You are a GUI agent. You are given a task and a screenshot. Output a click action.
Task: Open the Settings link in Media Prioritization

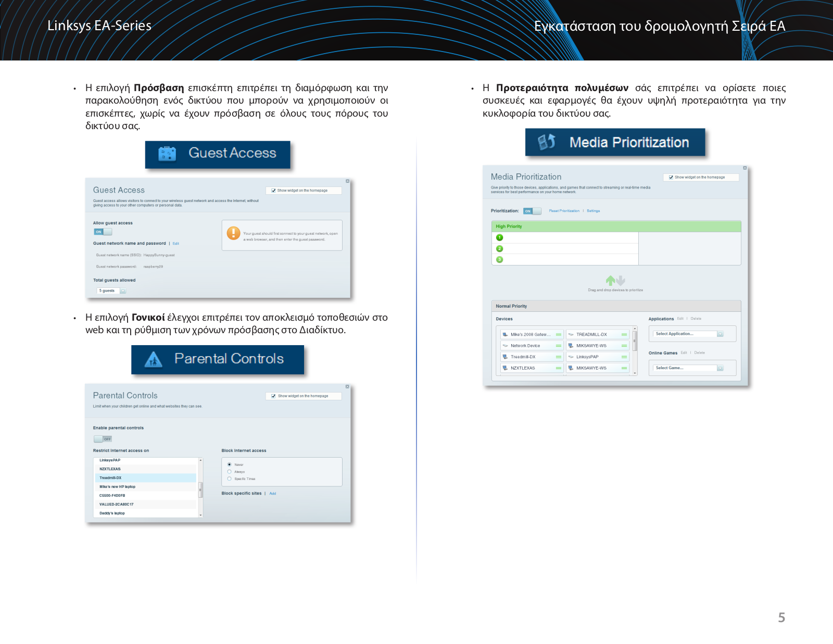click(x=593, y=211)
